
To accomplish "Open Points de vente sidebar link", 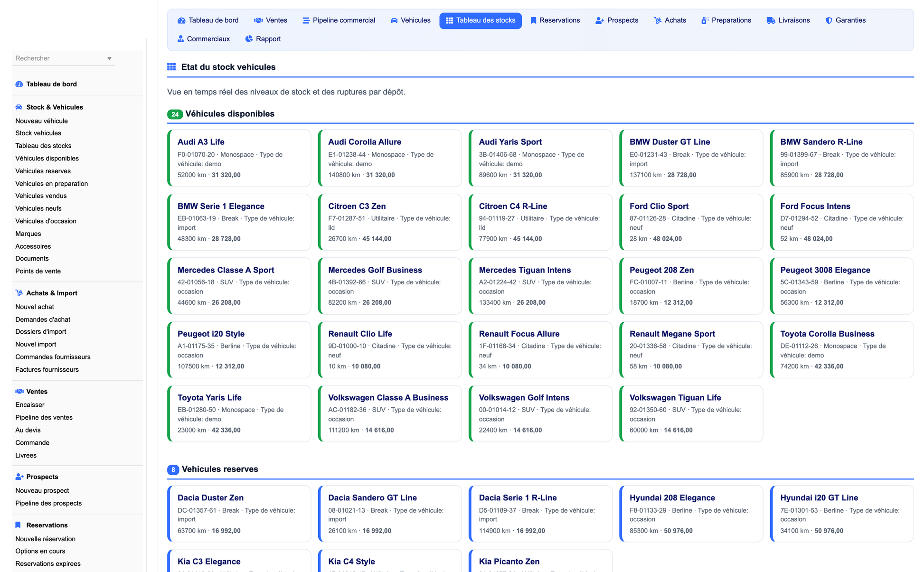I will pyautogui.click(x=38, y=272).
